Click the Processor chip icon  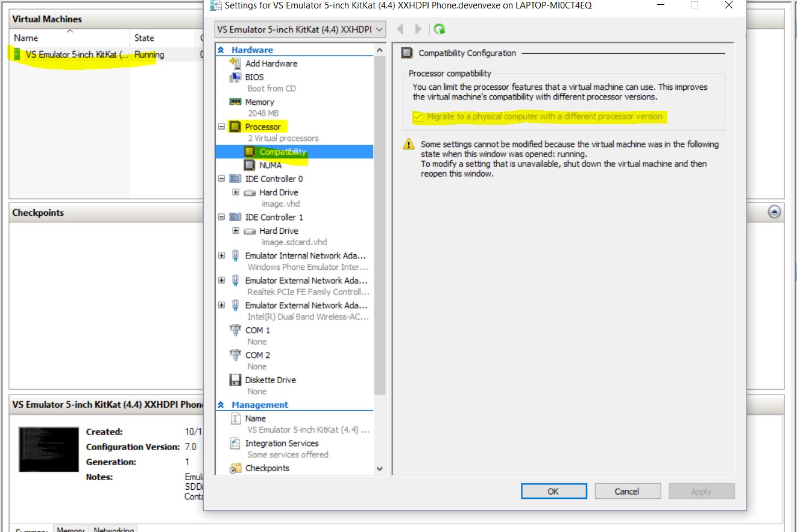coord(235,127)
